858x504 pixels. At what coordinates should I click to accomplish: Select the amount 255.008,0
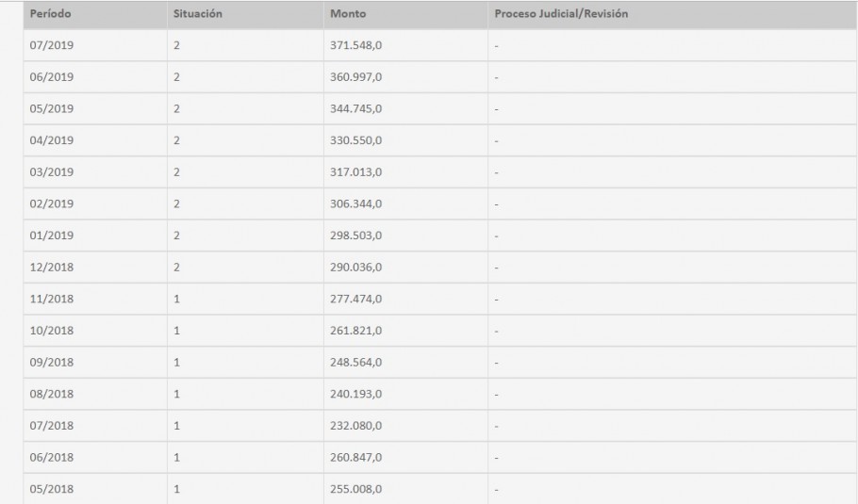click(356, 489)
